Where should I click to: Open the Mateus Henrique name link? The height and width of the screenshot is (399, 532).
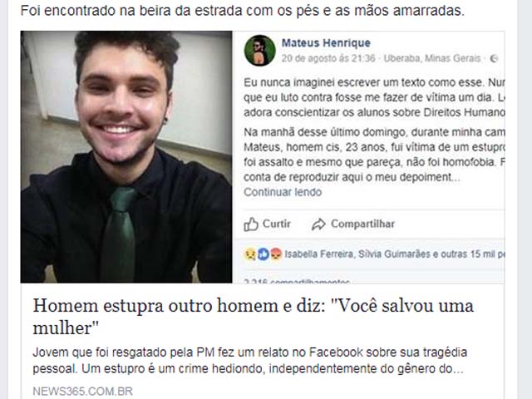[x=326, y=42]
